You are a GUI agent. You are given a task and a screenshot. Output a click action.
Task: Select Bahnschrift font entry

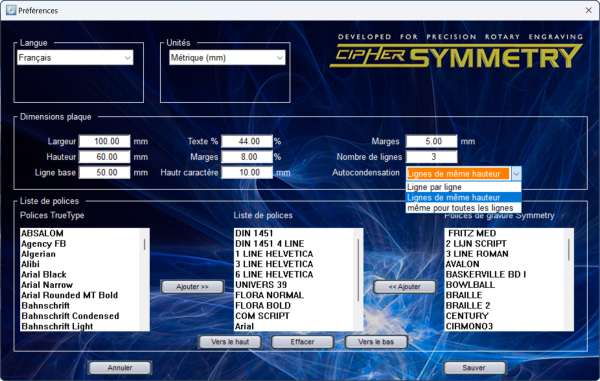click(80, 306)
